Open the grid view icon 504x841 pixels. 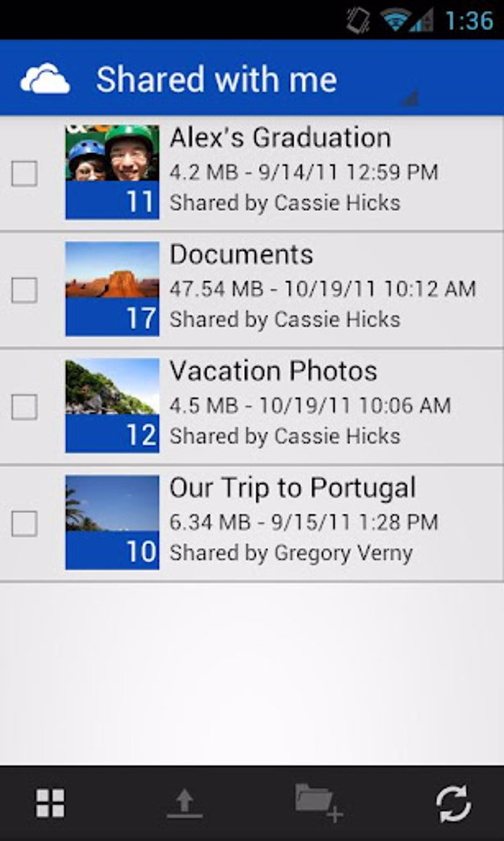tap(50, 803)
